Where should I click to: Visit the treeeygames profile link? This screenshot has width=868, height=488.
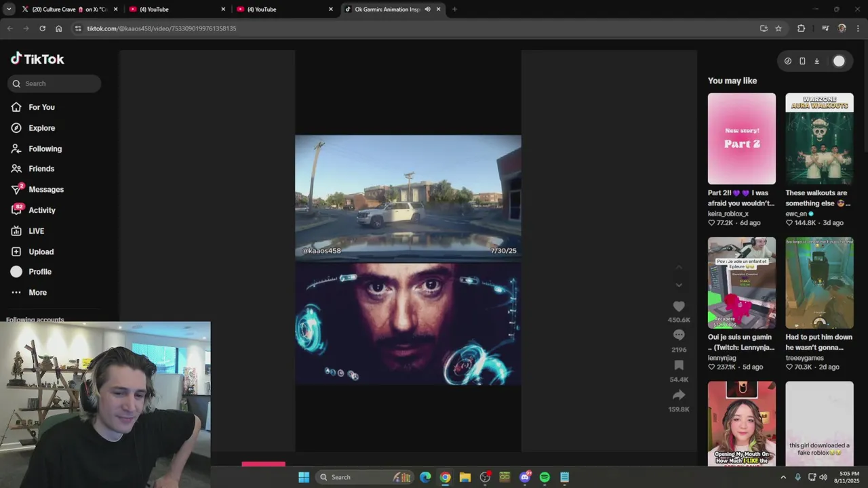(x=805, y=358)
